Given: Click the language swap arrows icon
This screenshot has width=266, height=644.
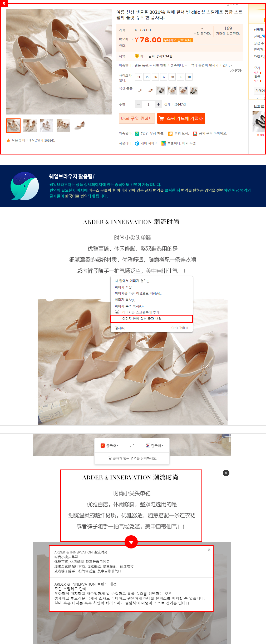Looking at the screenshot, I should click(132, 445).
